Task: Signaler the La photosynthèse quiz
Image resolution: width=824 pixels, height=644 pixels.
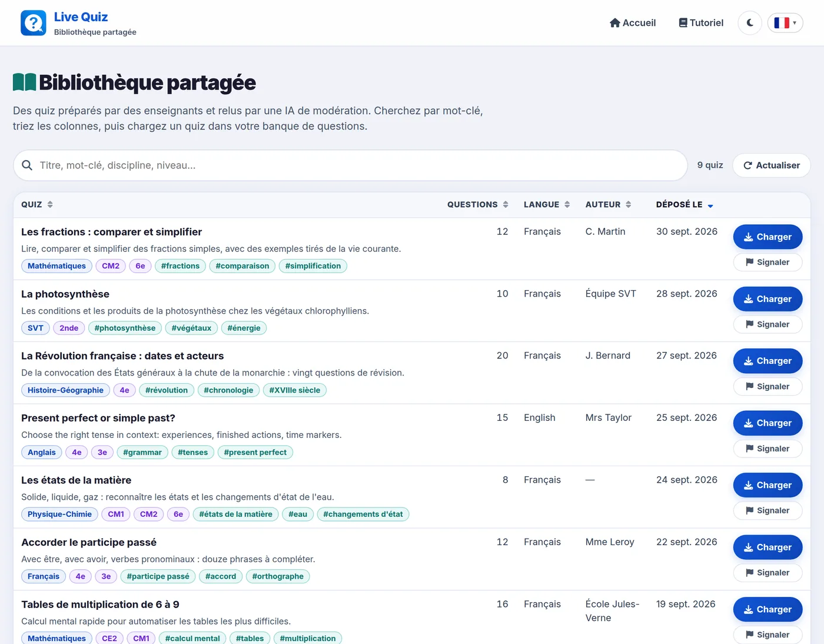Action: coord(767,324)
